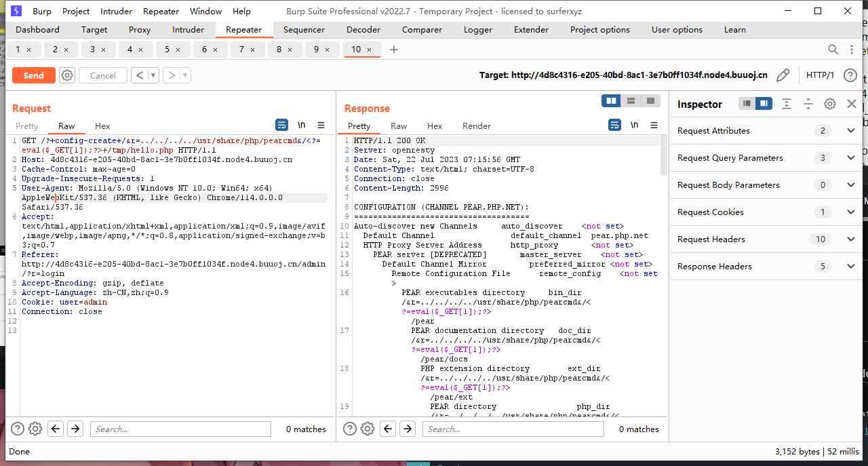Open Repeater help question mark icon
Image resolution: width=868 pixels, height=466 pixels.
850,75
